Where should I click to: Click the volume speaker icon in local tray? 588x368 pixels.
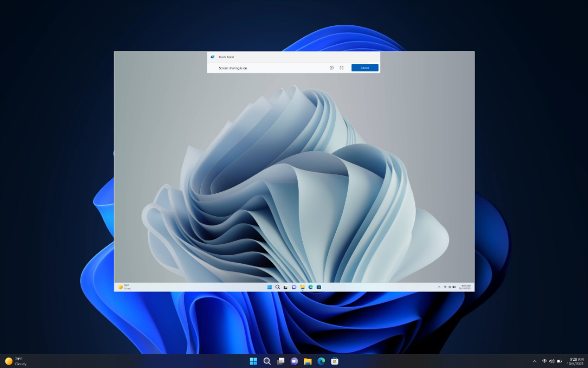[x=552, y=361]
